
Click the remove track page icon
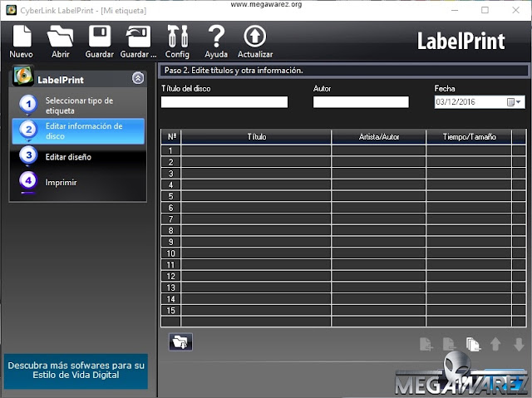tap(450, 345)
